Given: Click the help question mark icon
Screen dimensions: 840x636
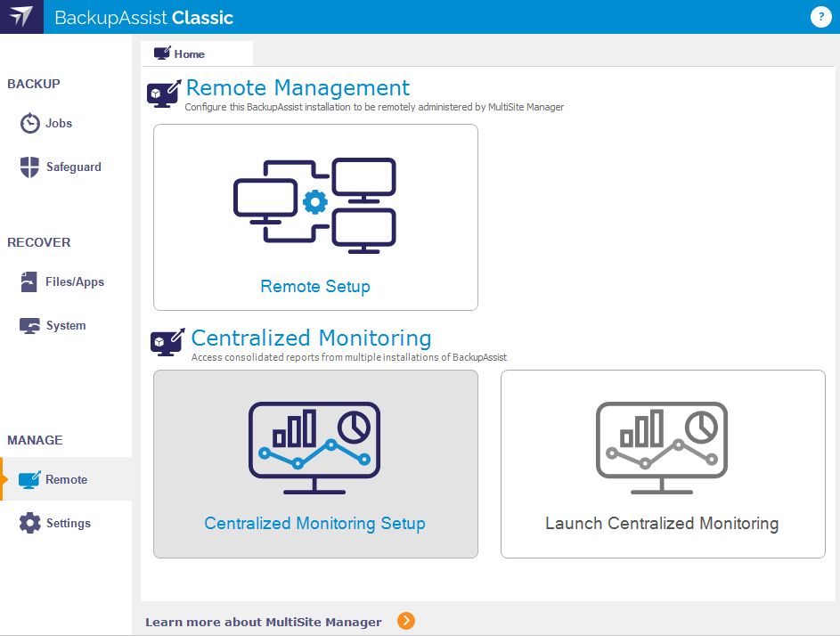Looking at the screenshot, I should coord(820,17).
